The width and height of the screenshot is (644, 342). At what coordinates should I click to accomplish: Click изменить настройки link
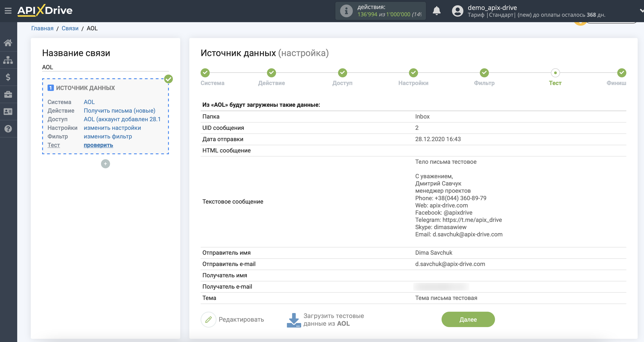112,128
